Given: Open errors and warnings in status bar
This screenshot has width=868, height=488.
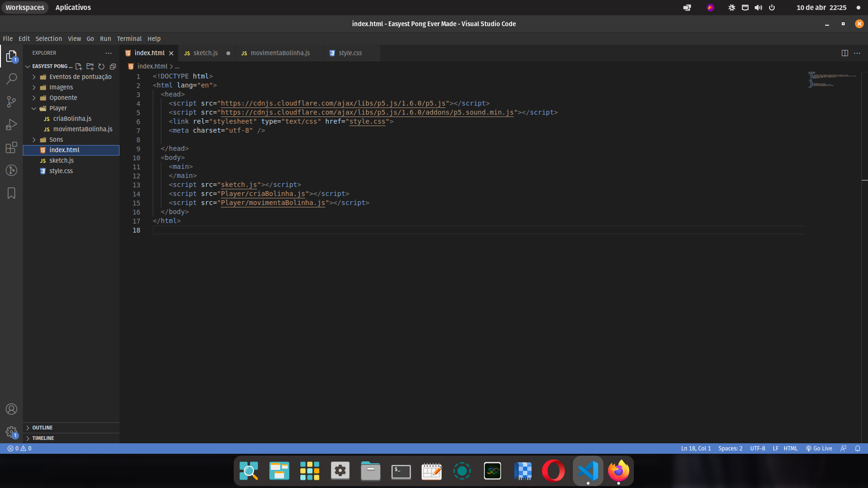Looking at the screenshot, I should [20, 449].
